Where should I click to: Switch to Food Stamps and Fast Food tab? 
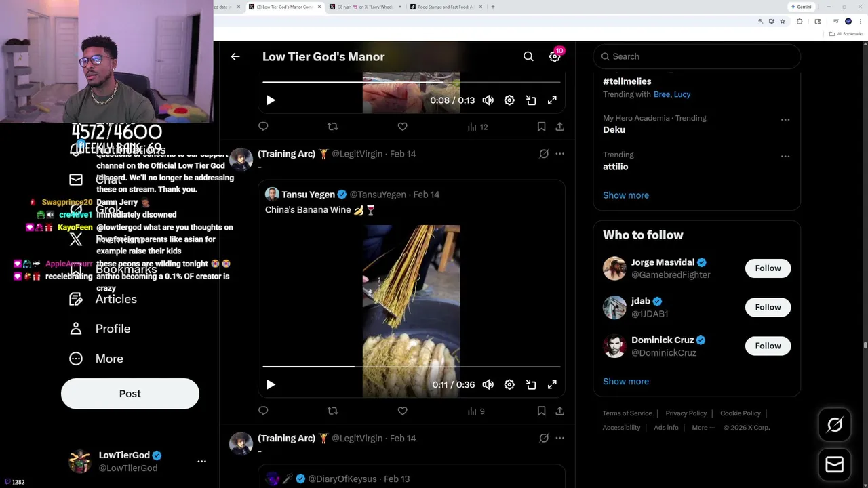(x=446, y=7)
